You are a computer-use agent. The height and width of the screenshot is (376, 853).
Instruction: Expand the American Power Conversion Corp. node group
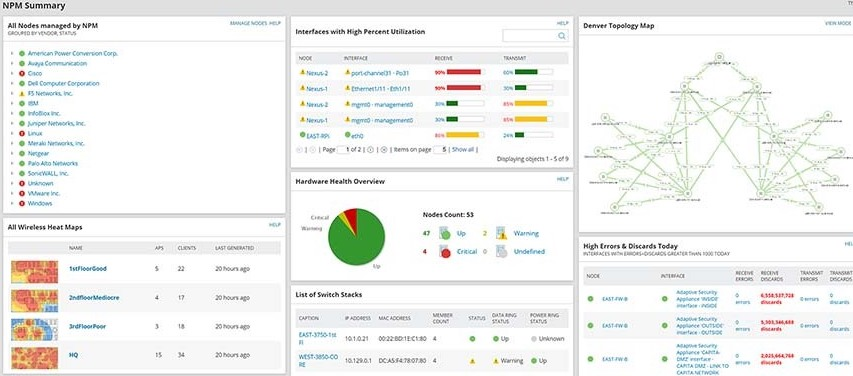click(x=12, y=53)
